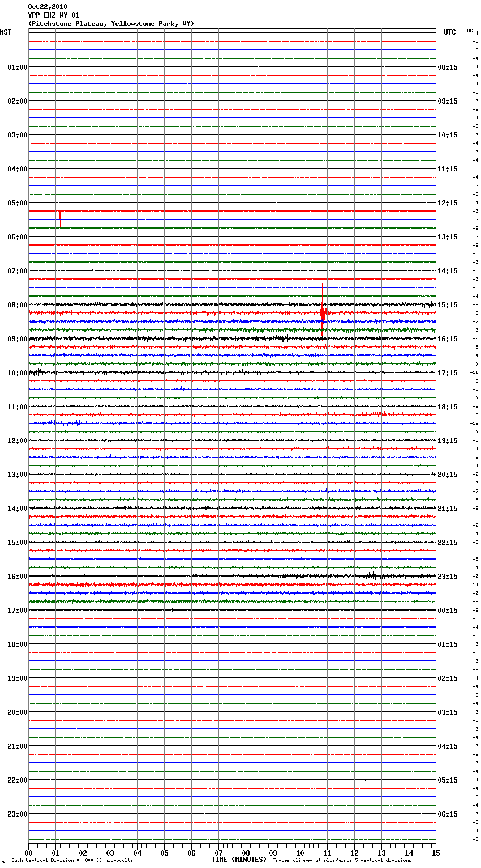
Task: Click the small red spike after 05:00 MST
Action: click(x=60, y=218)
